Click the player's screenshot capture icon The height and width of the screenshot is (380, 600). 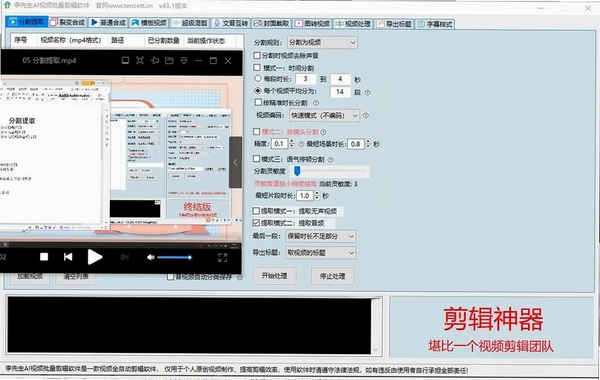pos(140,60)
